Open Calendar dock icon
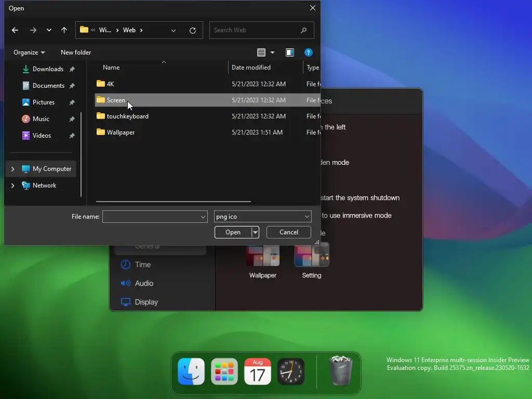Viewport: 532px width, 399px height. click(258, 371)
